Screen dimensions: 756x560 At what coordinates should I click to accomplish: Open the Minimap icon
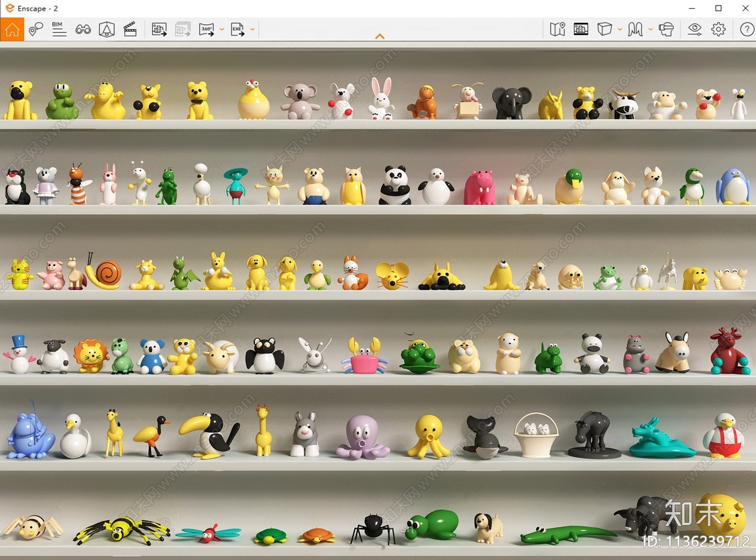click(558, 29)
